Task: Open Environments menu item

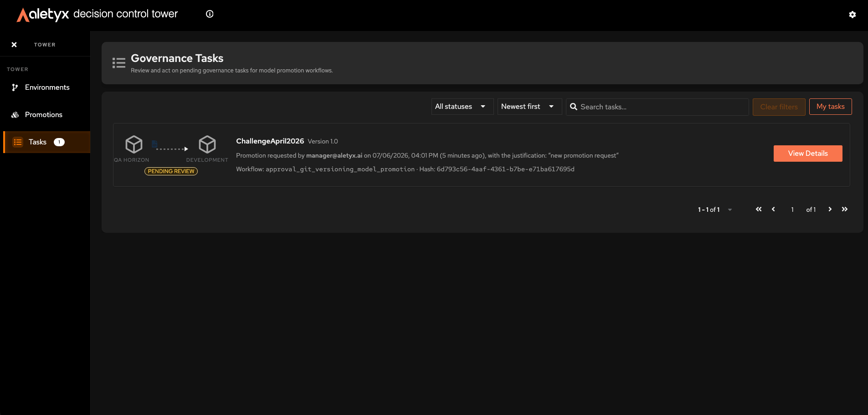Action: [47, 87]
